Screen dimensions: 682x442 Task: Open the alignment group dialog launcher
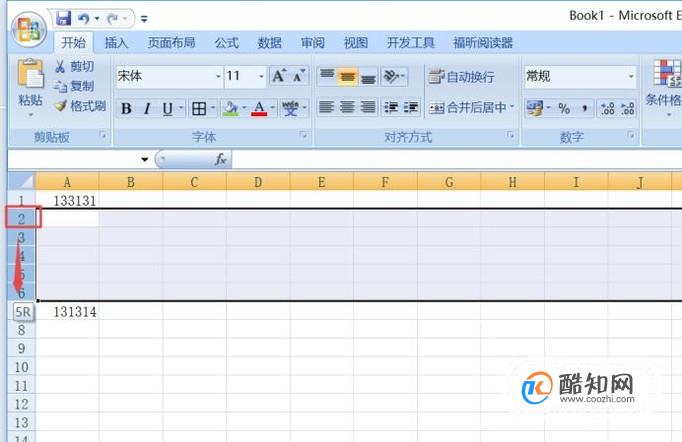[511, 135]
